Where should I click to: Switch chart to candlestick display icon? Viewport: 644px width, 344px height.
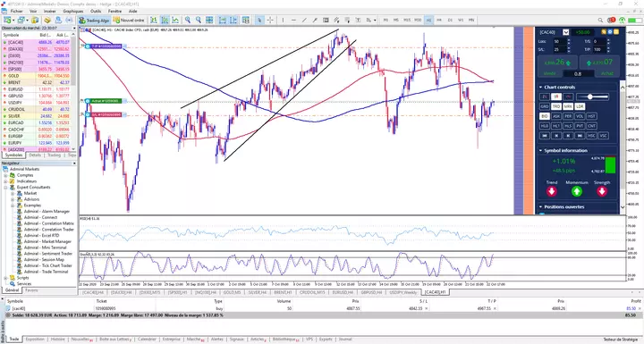[x=165, y=20]
